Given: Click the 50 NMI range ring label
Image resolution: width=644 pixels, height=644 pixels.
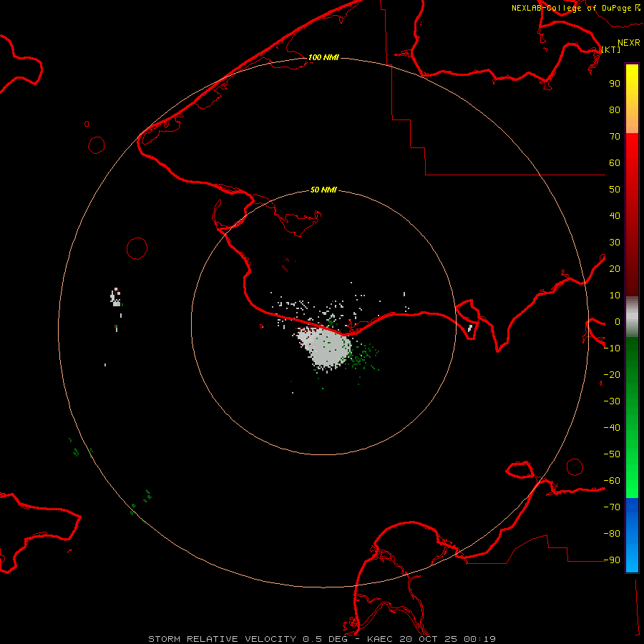Looking at the screenshot, I should click(x=323, y=190).
